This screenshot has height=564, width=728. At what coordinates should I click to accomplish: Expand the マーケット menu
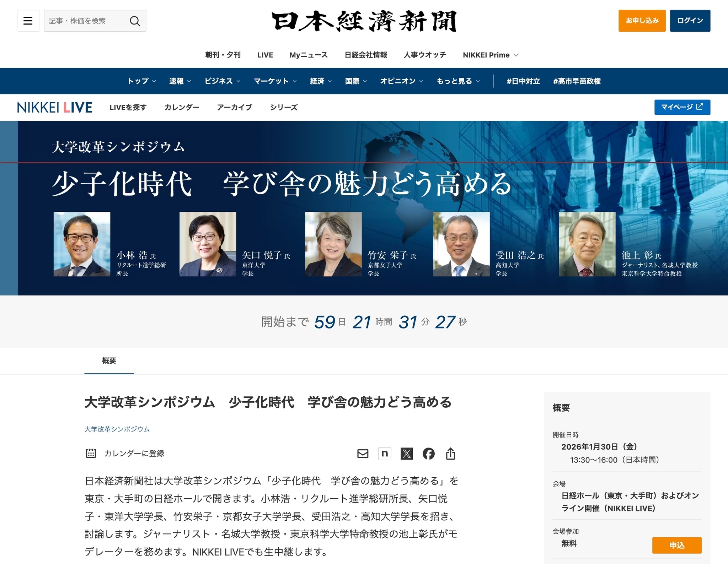tap(275, 81)
